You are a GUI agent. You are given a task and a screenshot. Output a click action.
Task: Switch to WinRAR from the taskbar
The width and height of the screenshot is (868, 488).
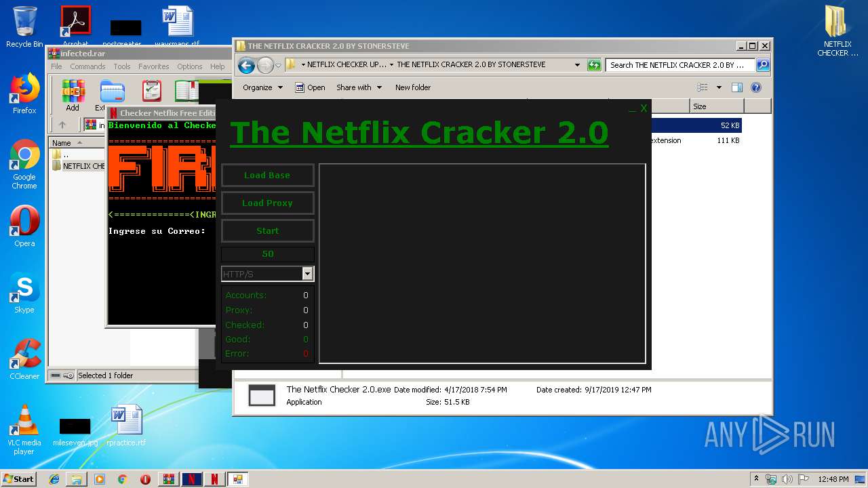(x=169, y=479)
